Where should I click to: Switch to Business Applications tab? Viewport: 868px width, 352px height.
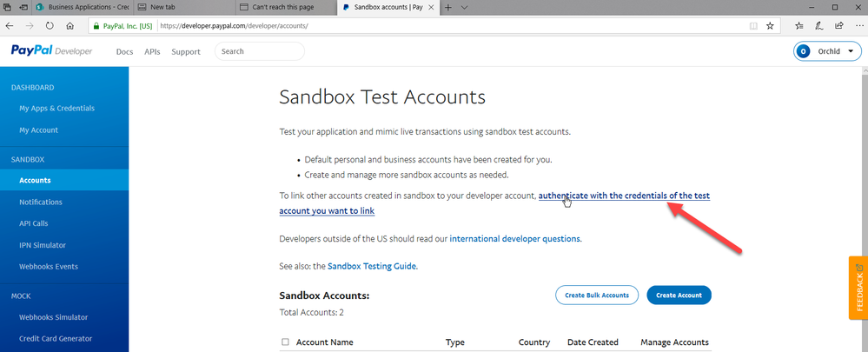tap(83, 7)
